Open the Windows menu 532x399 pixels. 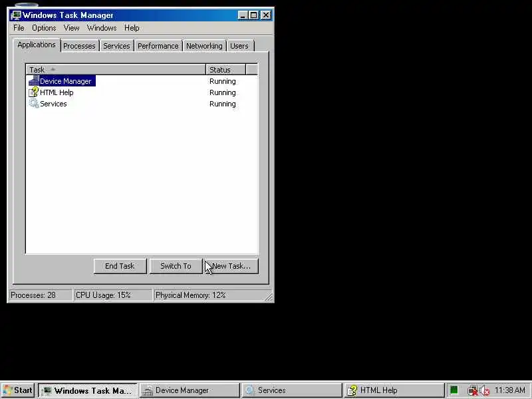(102, 28)
